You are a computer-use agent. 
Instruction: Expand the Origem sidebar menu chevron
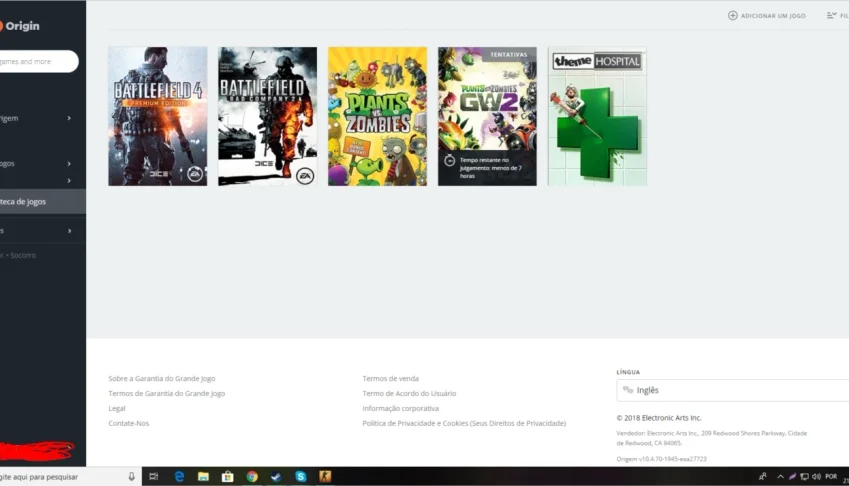(x=69, y=118)
